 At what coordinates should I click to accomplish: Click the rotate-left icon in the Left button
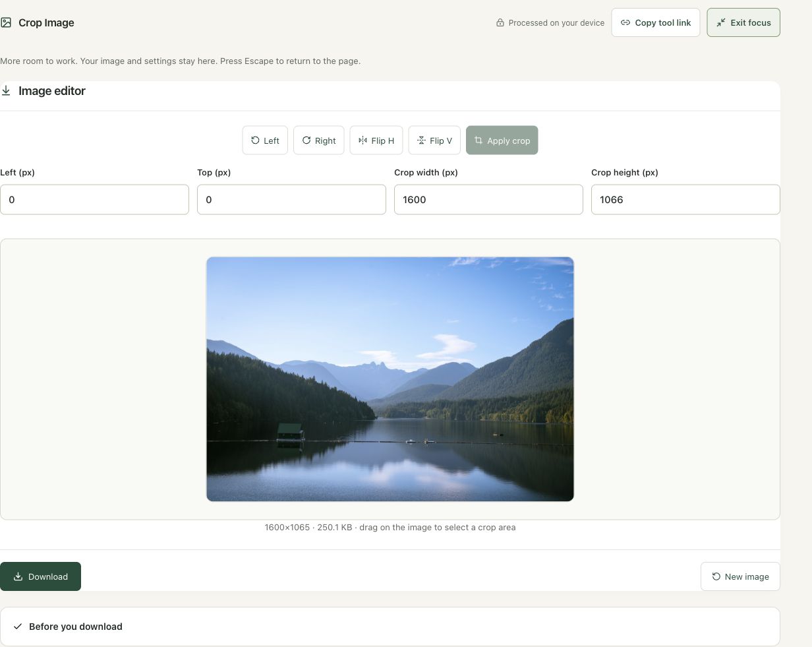pyautogui.click(x=255, y=140)
